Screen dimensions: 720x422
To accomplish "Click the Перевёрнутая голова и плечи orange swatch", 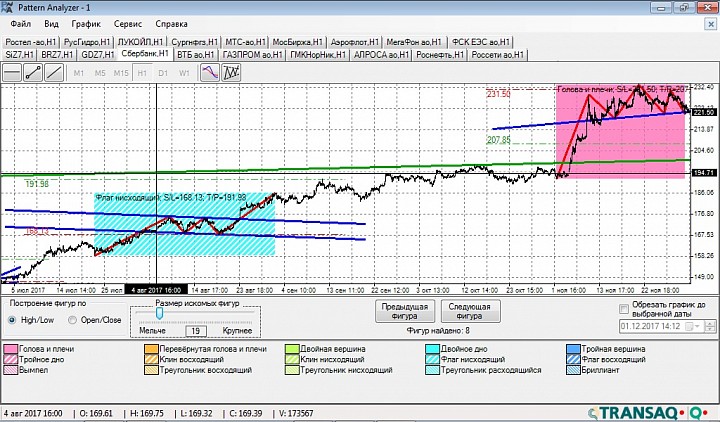I will [152, 349].
